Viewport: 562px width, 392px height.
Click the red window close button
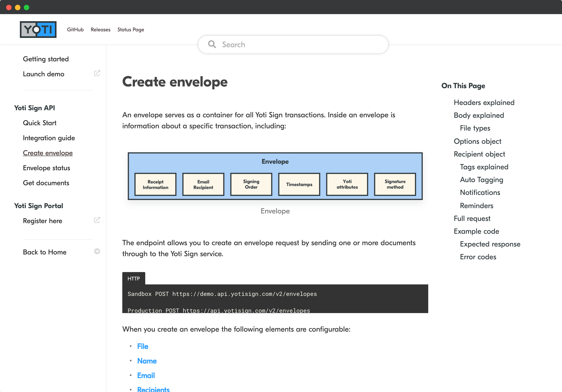[9, 7]
